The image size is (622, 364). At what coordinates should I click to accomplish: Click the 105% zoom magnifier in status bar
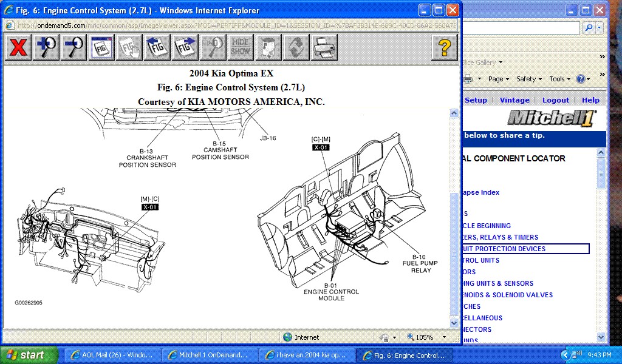[x=410, y=337]
